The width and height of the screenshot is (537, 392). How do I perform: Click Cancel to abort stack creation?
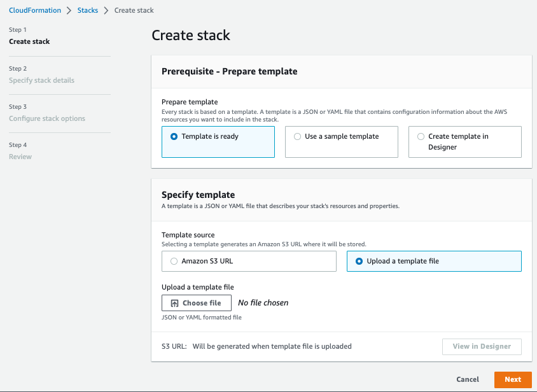coord(468,379)
